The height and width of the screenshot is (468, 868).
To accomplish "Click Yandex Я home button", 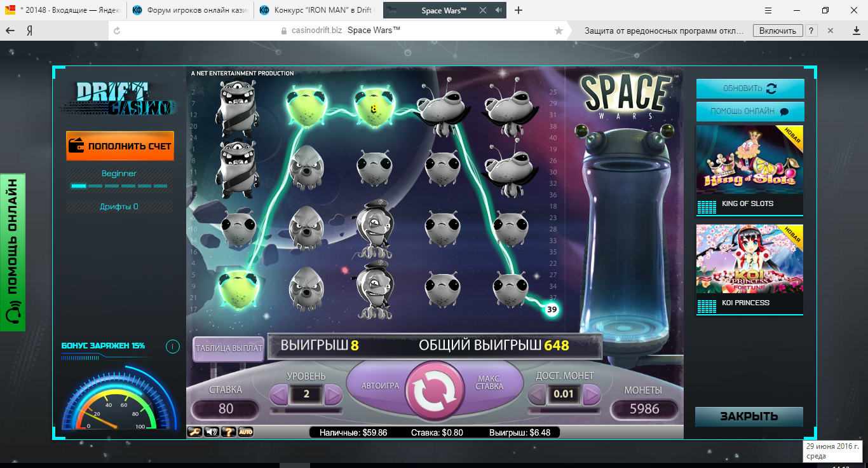I will coord(29,31).
